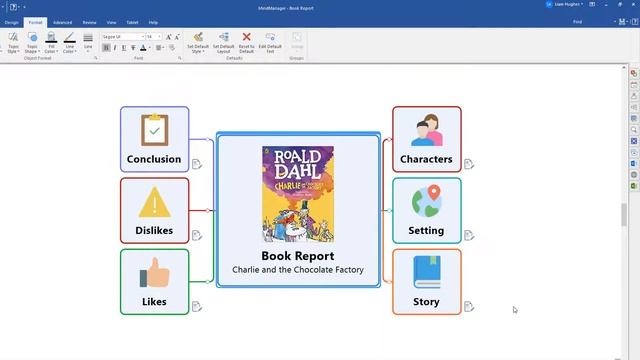This screenshot has height=360, width=640.
Task: Select the Conclusion topic box
Action: click(155, 139)
